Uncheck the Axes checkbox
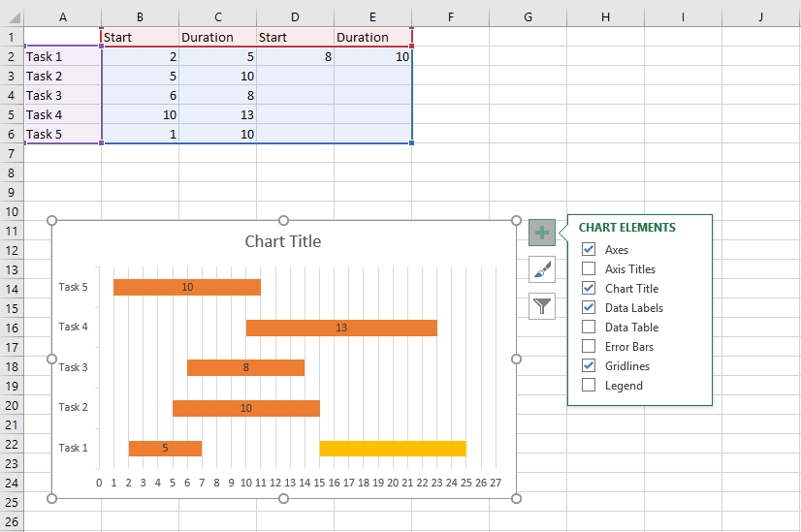The image size is (801, 532). click(x=589, y=249)
